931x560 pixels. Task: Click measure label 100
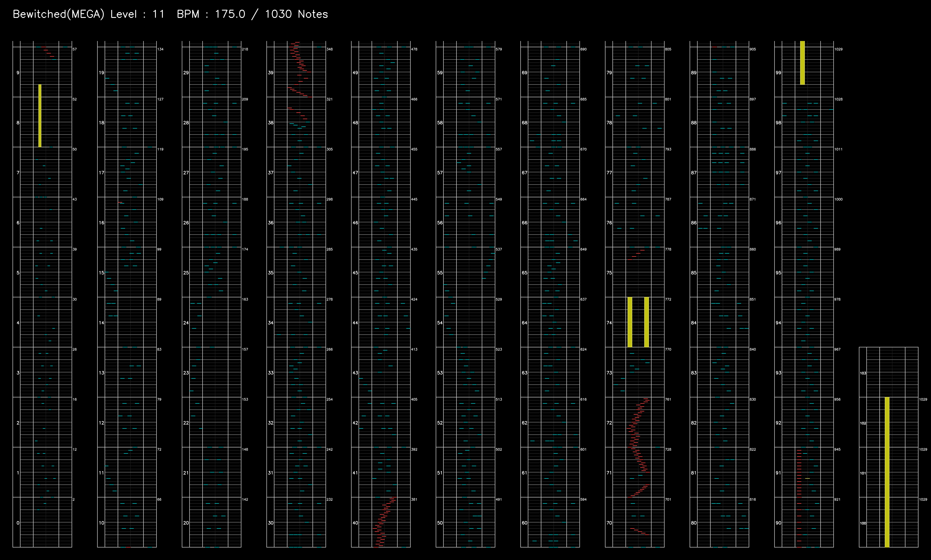863,523
